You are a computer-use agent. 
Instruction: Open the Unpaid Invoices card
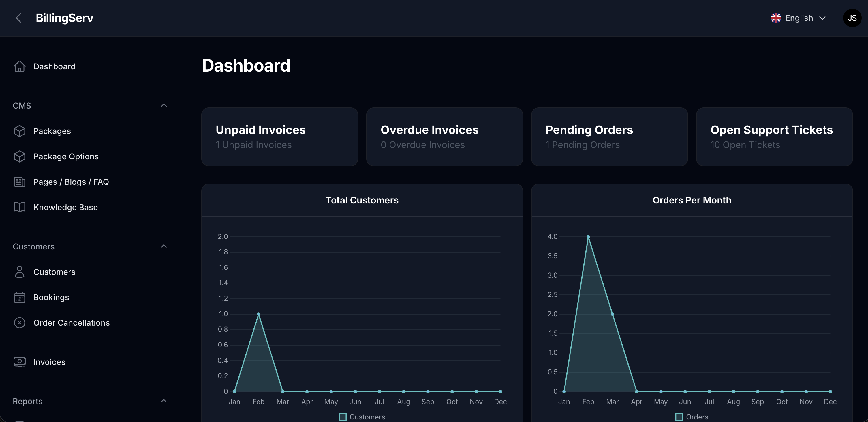coord(279,137)
